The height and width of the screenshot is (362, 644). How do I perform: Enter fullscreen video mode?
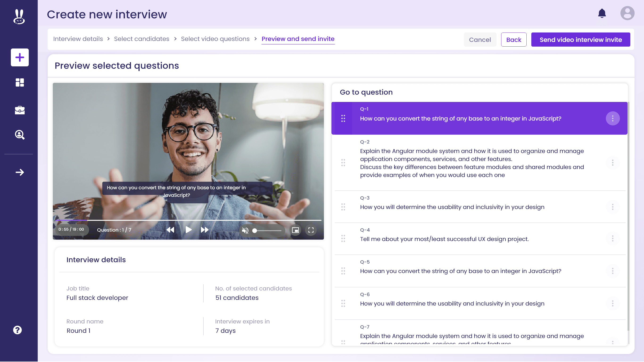pos(311,230)
